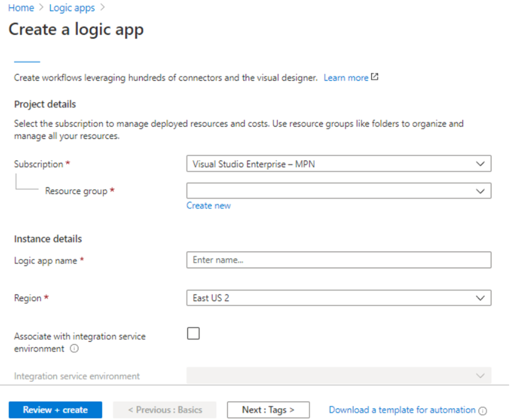This screenshot has width=514, height=420.
Task: Open the Visual Studio Enterprise subscription dropdown
Action: pos(339,164)
